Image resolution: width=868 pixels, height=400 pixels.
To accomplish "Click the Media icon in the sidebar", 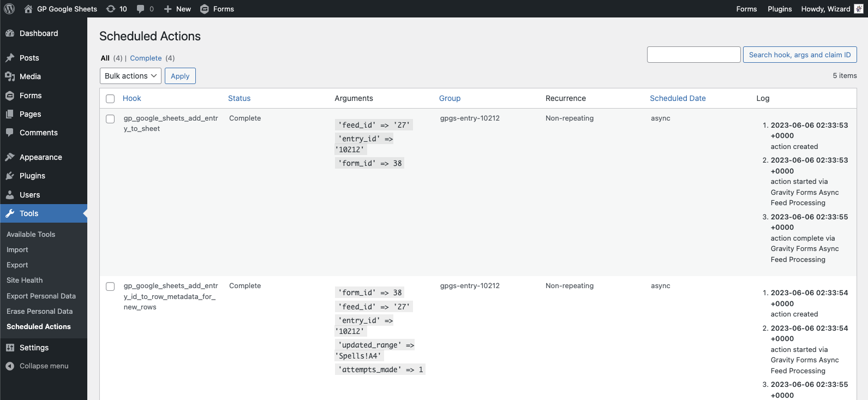I will pyautogui.click(x=10, y=76).
